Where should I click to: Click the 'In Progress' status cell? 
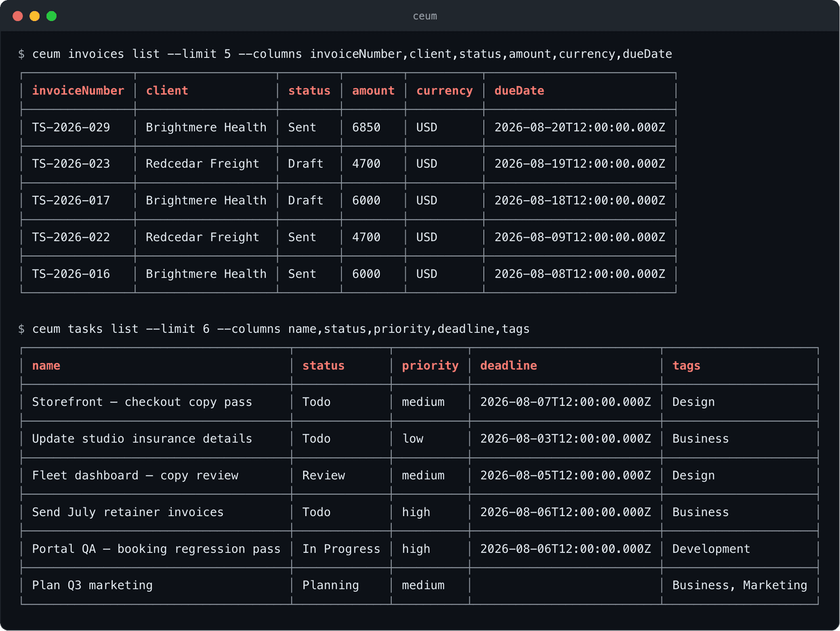pos(341,549)
